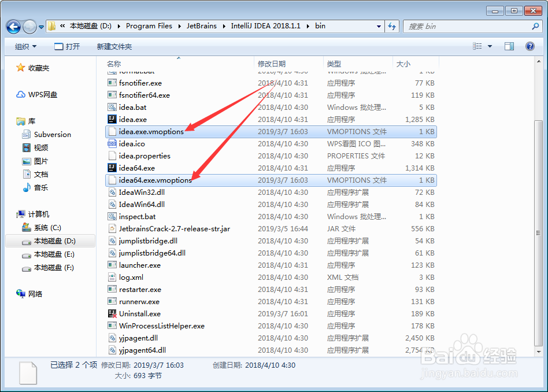
Task: Select the fsnotifier64.exe file icon
Action: (x=112, y=95)
